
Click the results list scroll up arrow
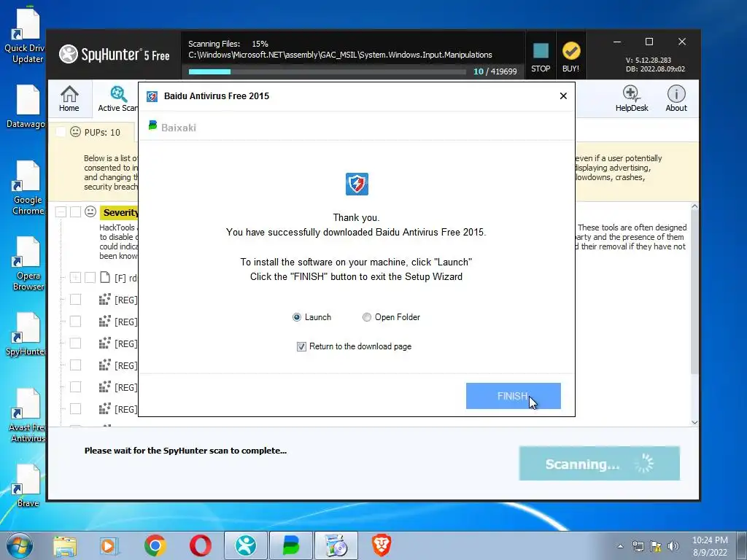coord(694,206)
